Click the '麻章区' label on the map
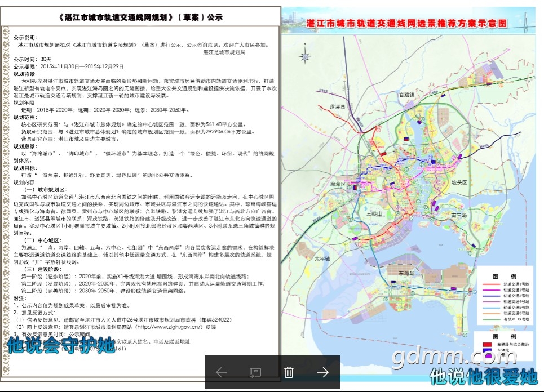Viewport: 544px width, 392px height. click(338, 184)
